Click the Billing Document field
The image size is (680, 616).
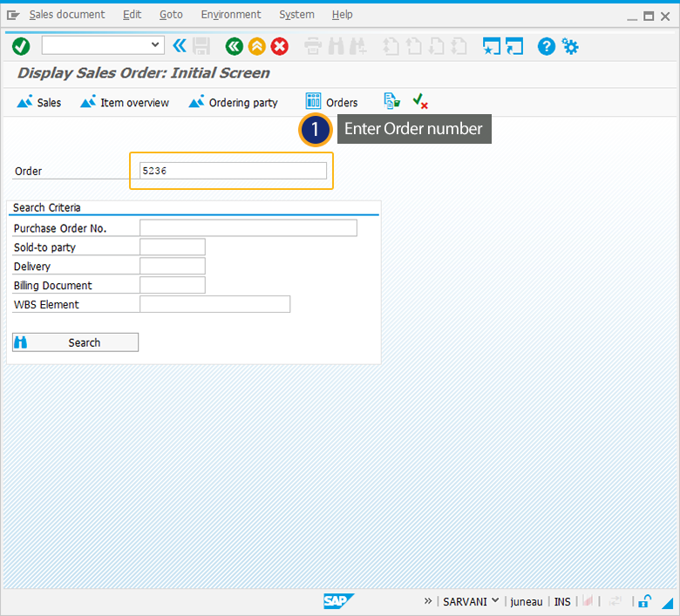[172, 285]
